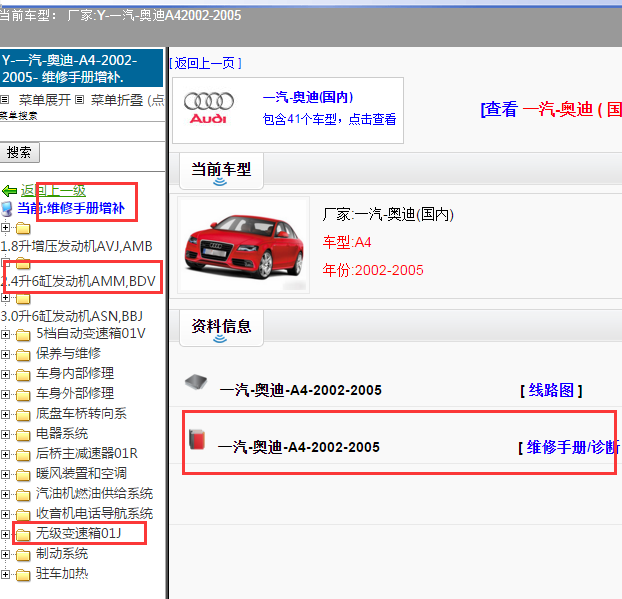Viewport: 622px width, 599px height.
Task: Open 无级变速箱01J tree item
Action: [x=79, y=534]
